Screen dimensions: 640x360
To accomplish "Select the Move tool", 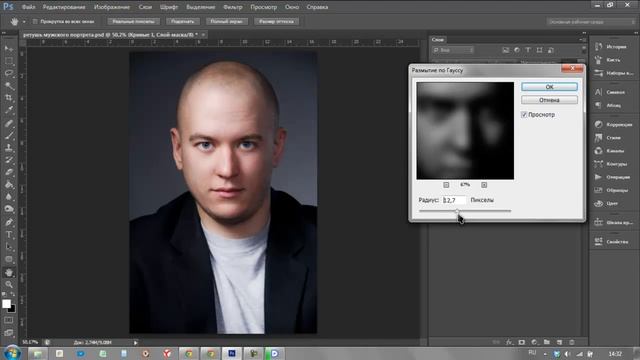I will [x=9, y=49].
